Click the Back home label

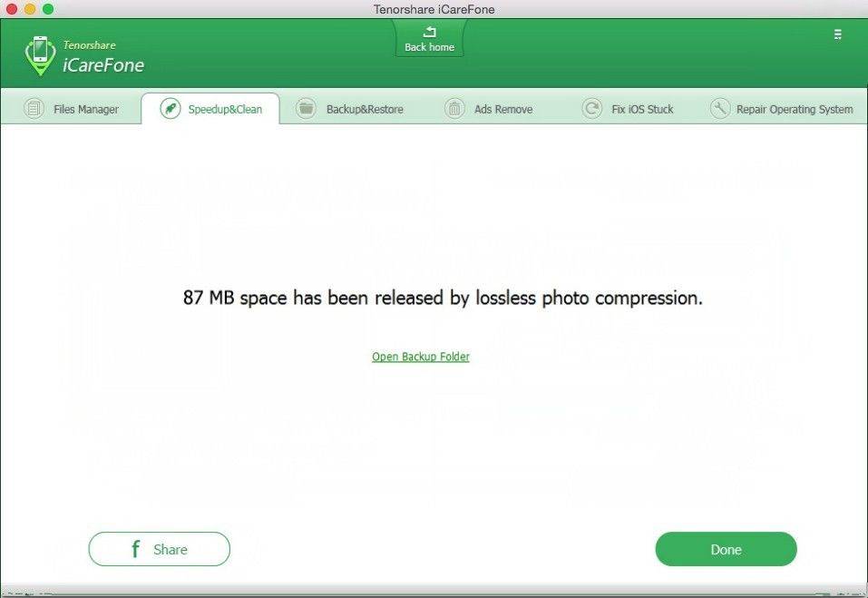click(x=429, y=47)
